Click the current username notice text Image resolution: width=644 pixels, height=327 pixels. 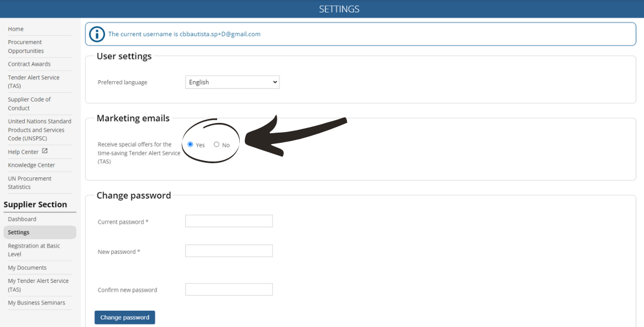(184, 34)
